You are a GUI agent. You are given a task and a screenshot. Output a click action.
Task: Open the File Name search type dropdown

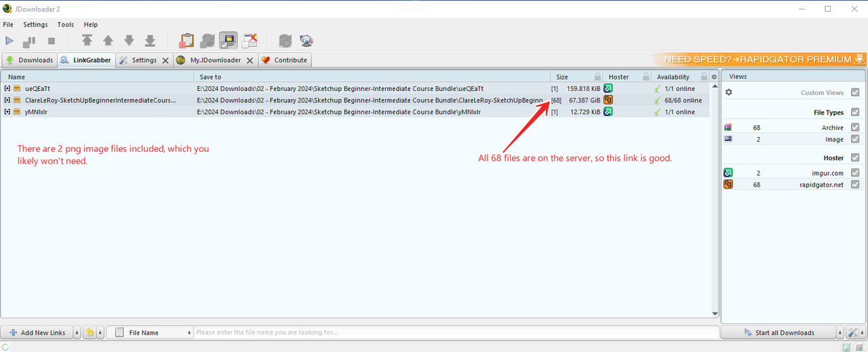[x=150, y=332]
